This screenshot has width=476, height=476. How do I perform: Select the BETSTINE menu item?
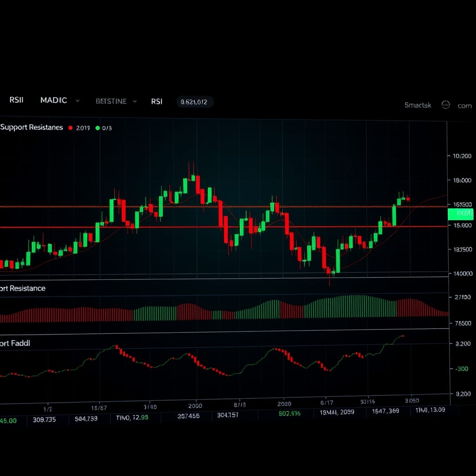click(x=111, y=101)
